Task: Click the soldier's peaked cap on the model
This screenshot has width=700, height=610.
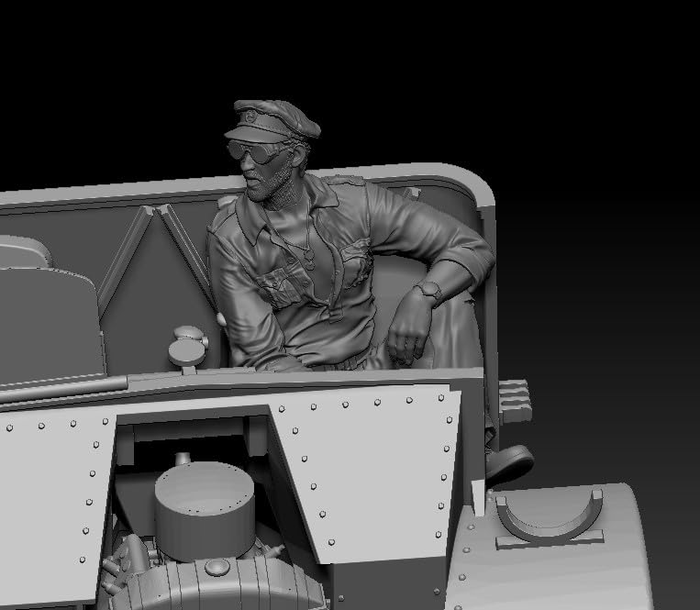Action: pos(272,119)
